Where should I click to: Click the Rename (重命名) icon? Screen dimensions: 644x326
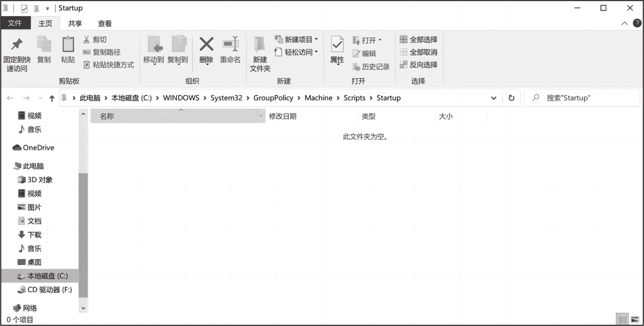click(230, 44)
